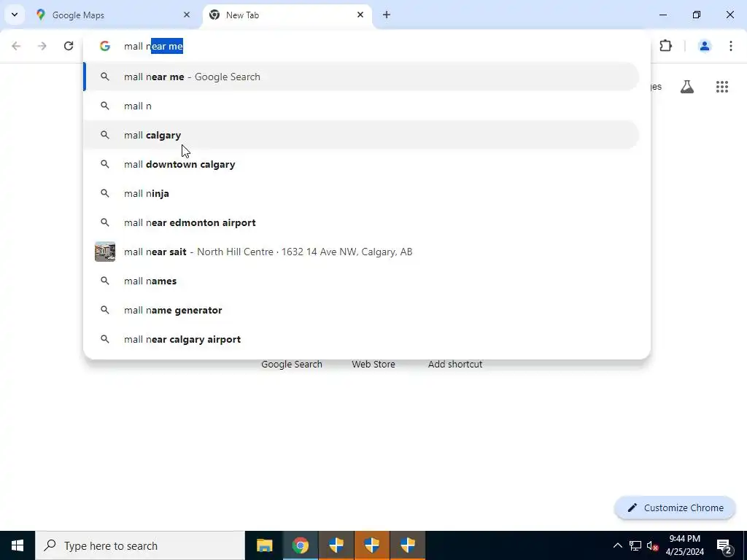Choose 'mall near calgary airport' suggestion
The width and height of the screenshot is (747, 560).
pyautogui.click(x=362, y=339)
